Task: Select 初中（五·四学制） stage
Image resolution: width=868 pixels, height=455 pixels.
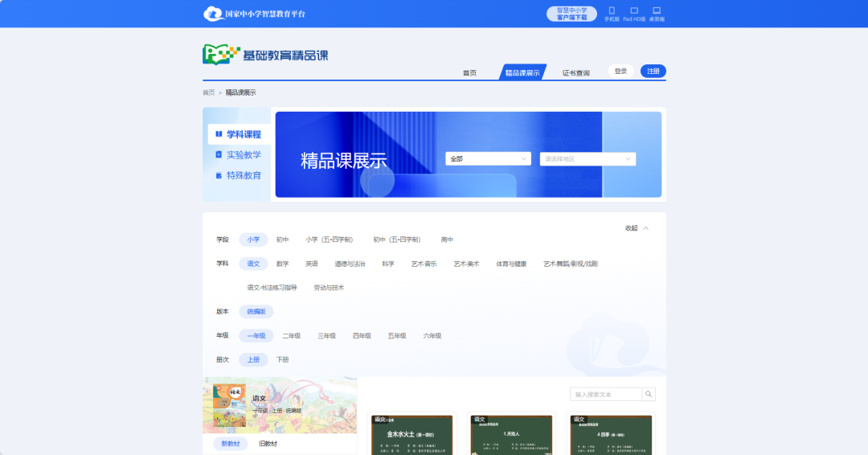Action: pos(397,240)
